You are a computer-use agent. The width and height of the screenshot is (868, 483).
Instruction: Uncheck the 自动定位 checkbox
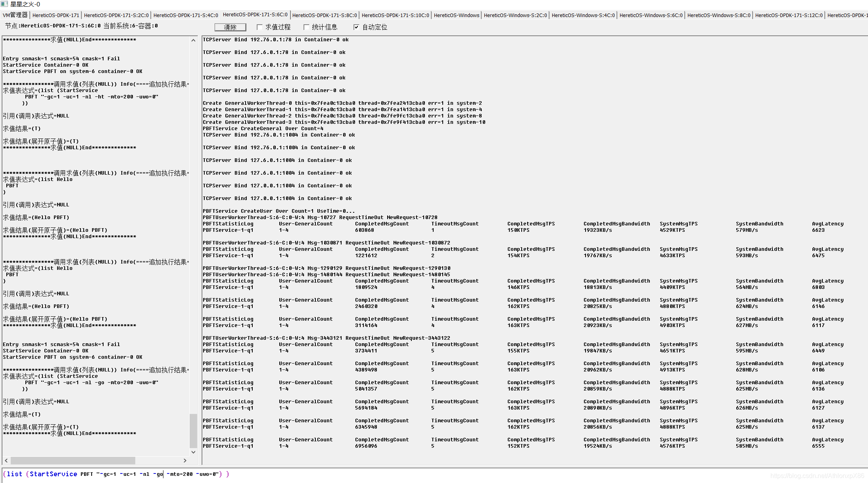[x=356, y=27]
